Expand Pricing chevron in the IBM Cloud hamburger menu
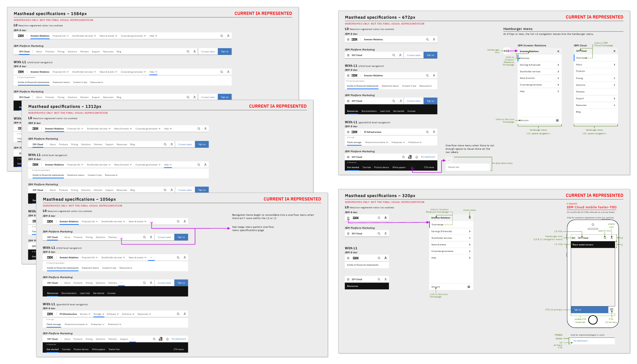Screen dimensions: 637x364 (614, 78)
